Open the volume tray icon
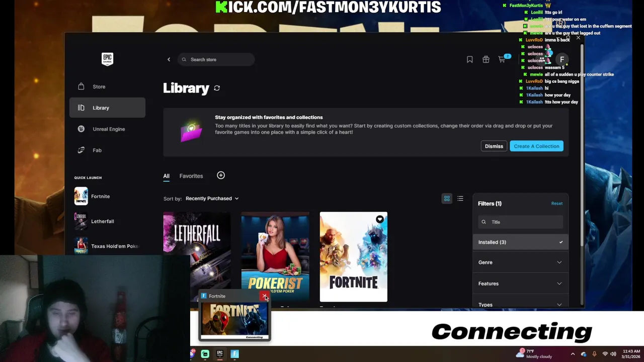 613,354
